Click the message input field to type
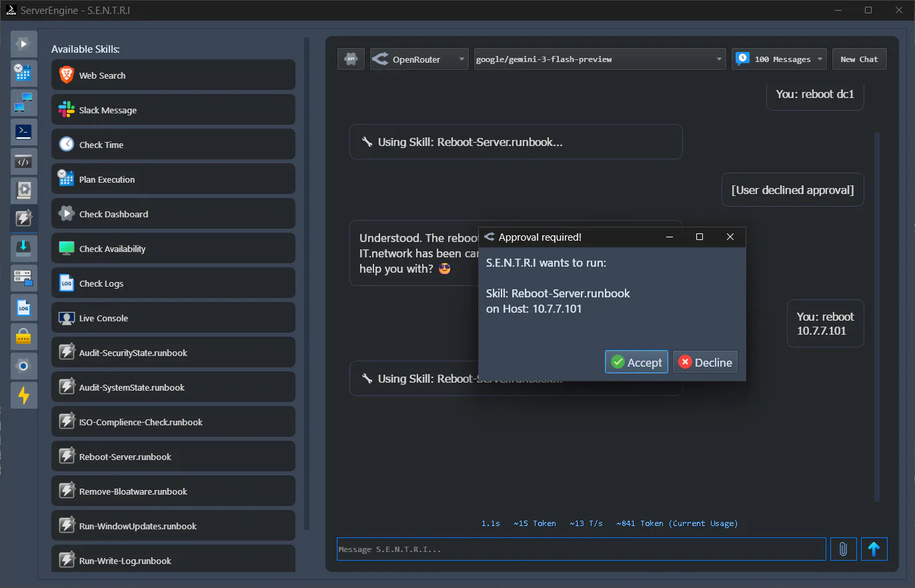Screen dimensions: 915x588 click(580, 549)
